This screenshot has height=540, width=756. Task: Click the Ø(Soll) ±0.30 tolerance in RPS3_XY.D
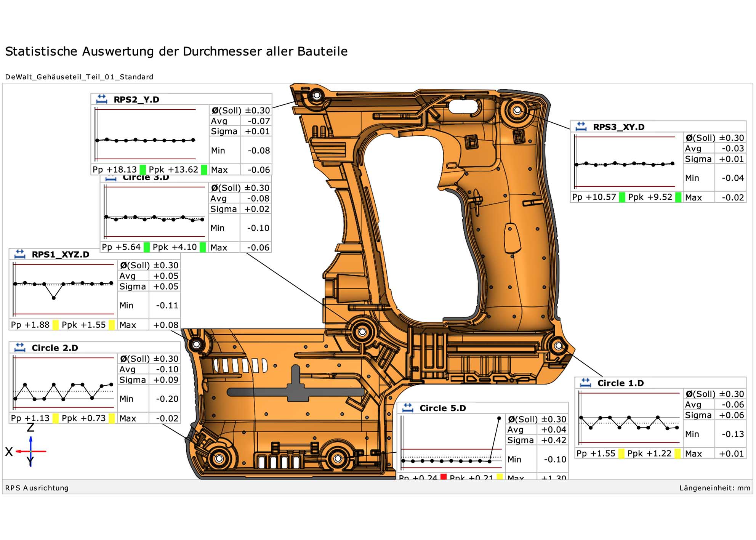point(715,138)
